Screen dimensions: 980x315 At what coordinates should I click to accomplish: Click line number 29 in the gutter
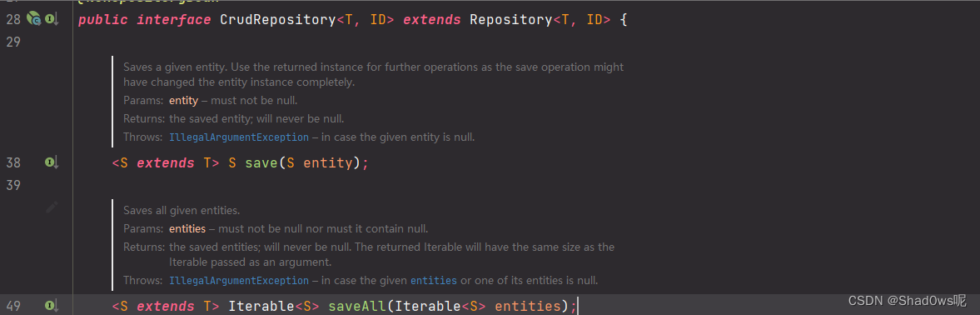click(x=13, y=42)
